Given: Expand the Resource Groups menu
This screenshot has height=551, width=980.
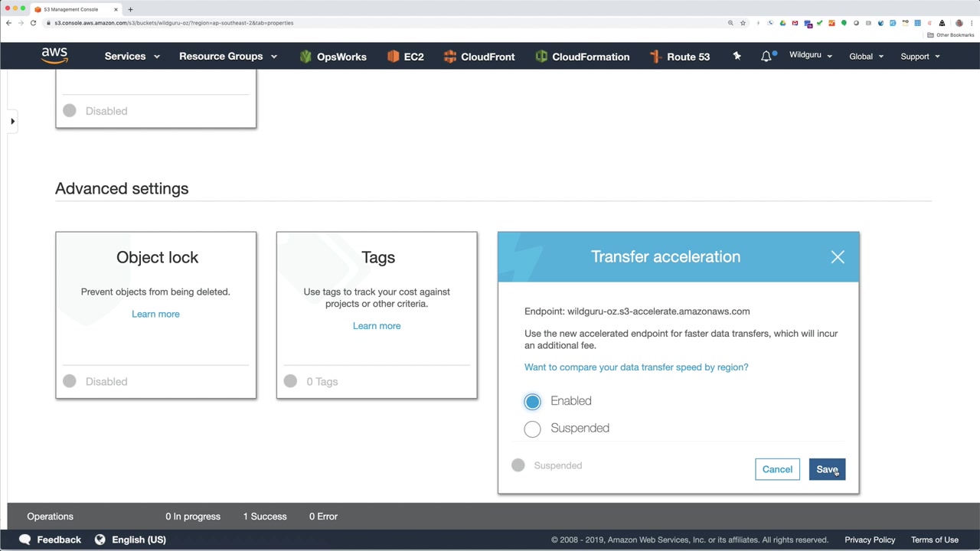Looking at the screenshot, I should pyautogui.click(x=228, y=56).
